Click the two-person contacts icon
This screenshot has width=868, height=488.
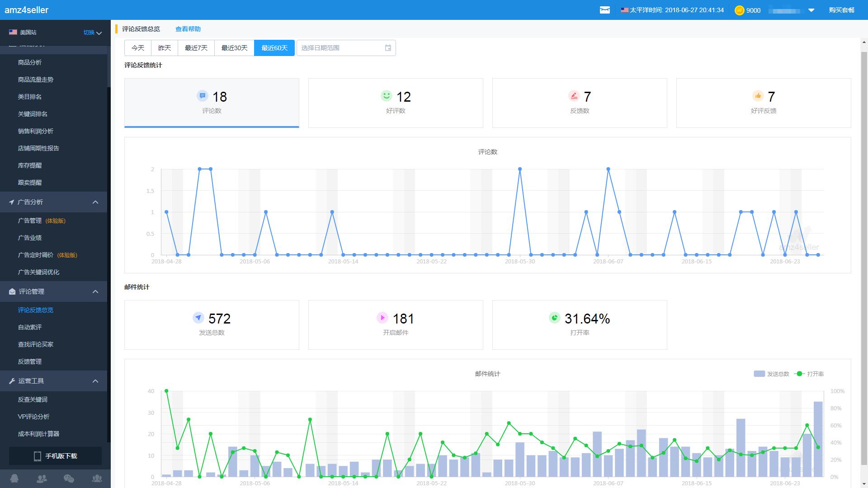42,479
